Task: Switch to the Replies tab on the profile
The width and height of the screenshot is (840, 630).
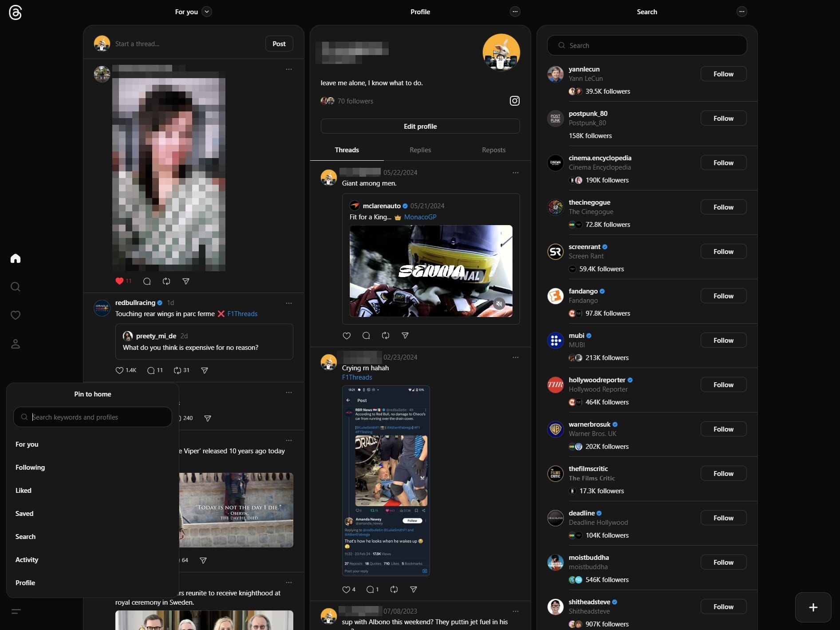Action: pos(420,150)
